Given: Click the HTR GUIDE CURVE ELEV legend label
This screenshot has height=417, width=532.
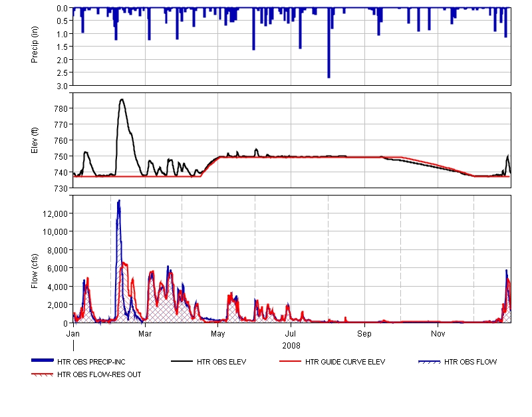Looking at the screenshot, I should point(345,362).
